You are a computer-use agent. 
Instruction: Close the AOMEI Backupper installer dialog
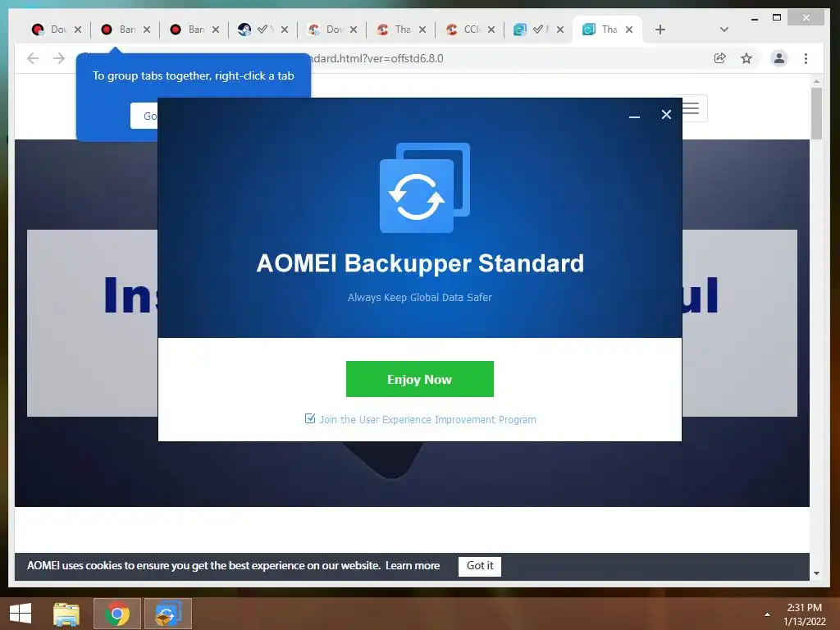[x=666, y=114]
